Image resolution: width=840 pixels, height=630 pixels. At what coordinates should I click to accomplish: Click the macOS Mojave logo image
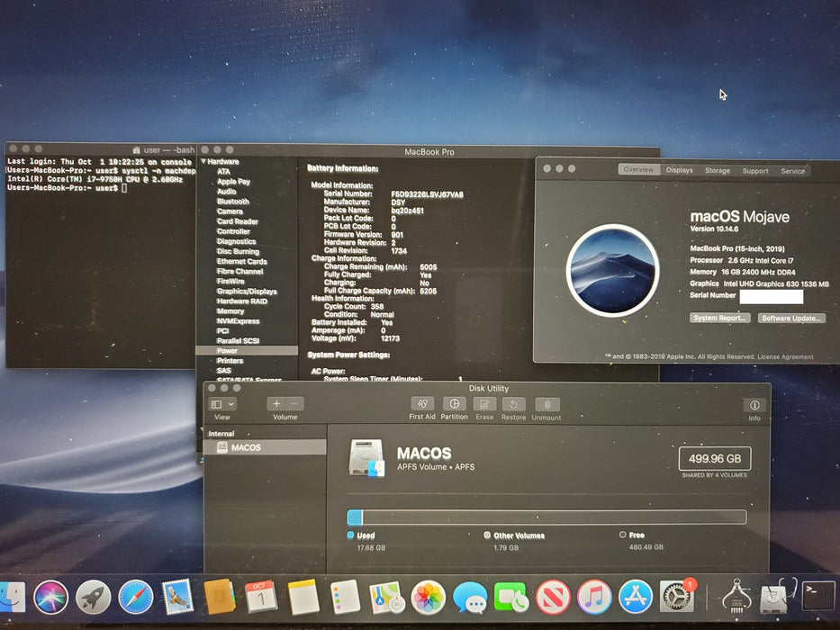coord(612,270)
